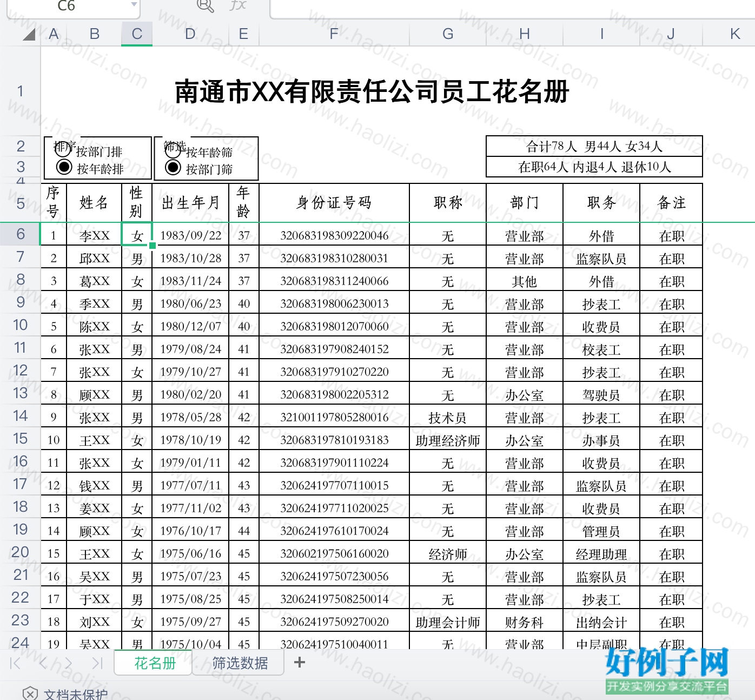This screenshot has height=700, width=755.
Task: Click the fx insert function icon
Action: point(238,5)
